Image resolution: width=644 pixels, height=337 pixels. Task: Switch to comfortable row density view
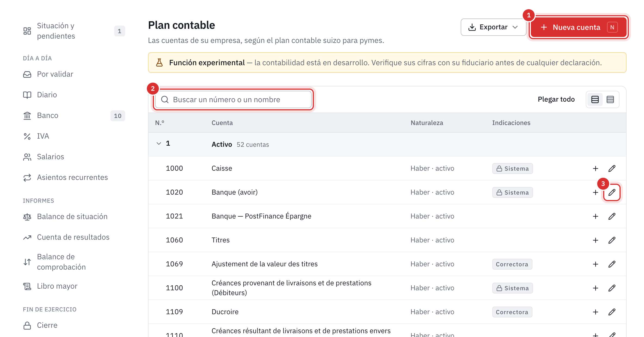[x=595, y=99]
